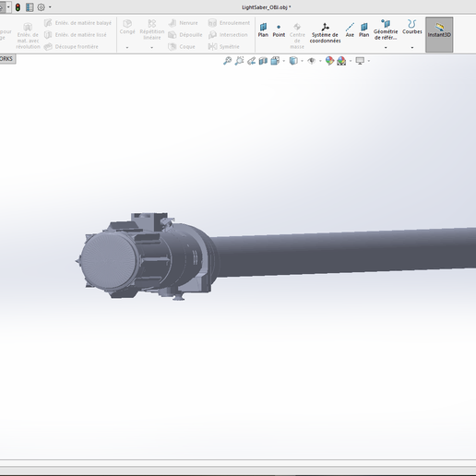Screen dimensions: 476x476
Task: Open View settings monitor icon
Action: point(360,61)
